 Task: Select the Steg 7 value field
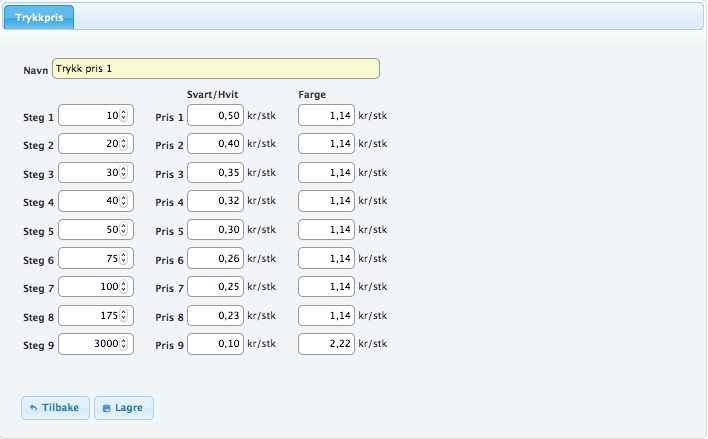90,288
